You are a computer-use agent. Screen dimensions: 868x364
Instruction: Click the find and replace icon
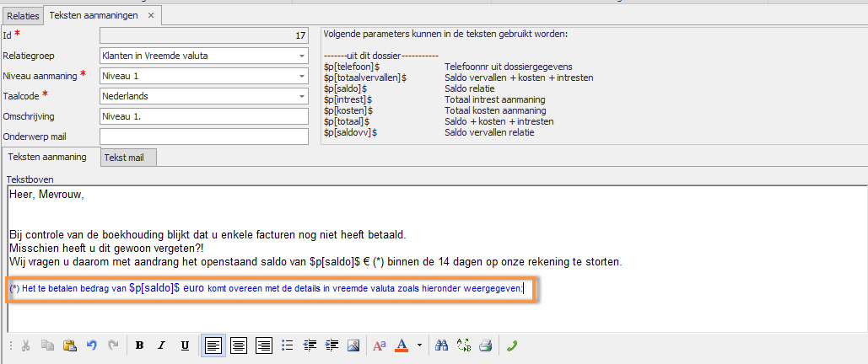coord(463,345)
